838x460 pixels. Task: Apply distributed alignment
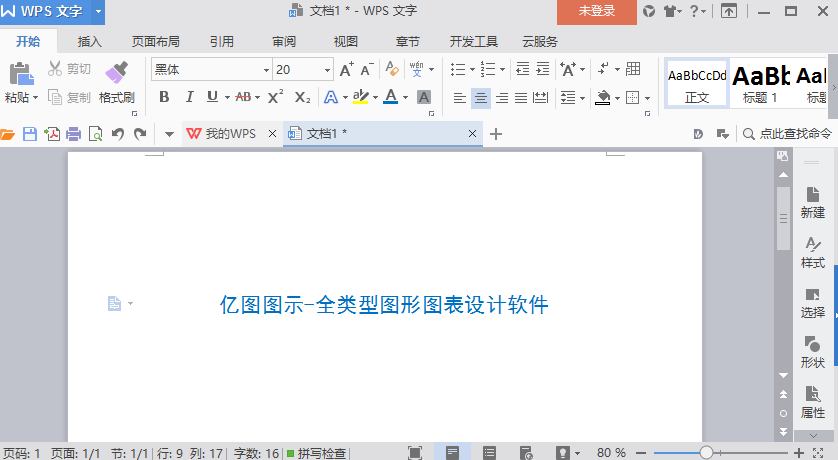click(541, 98)
